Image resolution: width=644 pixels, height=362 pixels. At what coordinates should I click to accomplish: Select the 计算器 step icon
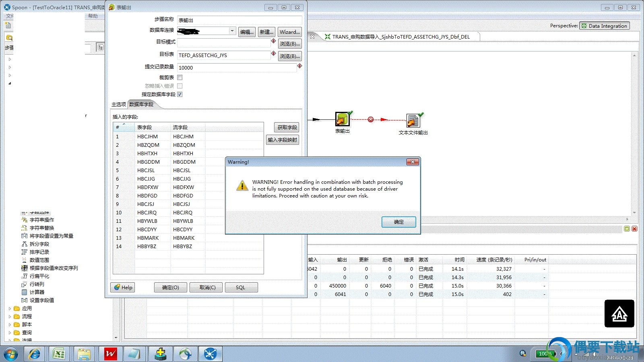coord(24,292)
